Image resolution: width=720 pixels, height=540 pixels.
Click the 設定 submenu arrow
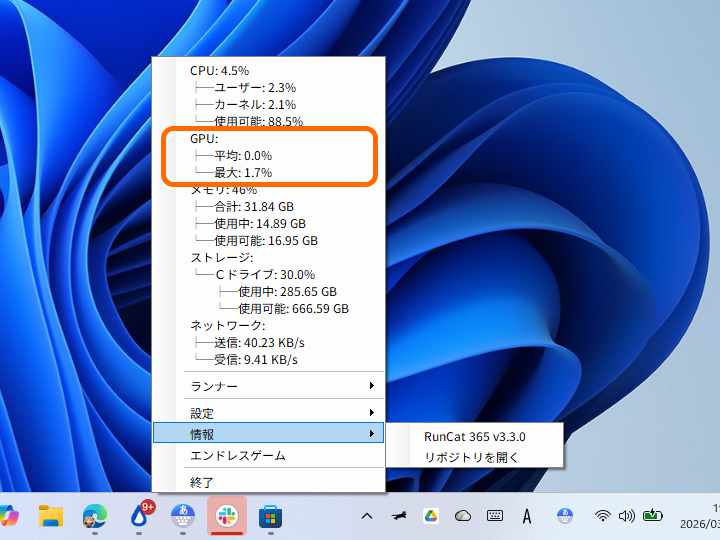point(372,413)
